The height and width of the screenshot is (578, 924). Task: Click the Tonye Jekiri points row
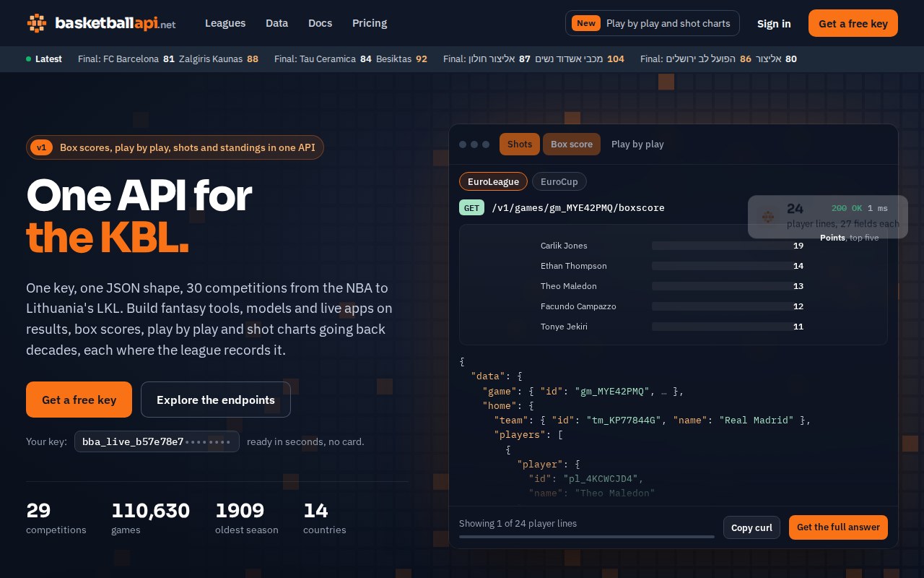click(x=672, y=327)
